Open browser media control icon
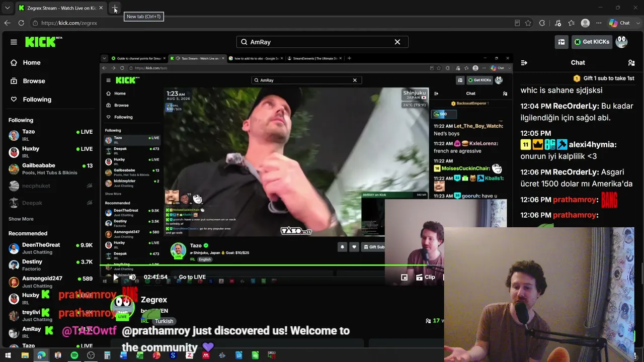The image size is (644, 362). pyautogui.click(x=558, y=23)
